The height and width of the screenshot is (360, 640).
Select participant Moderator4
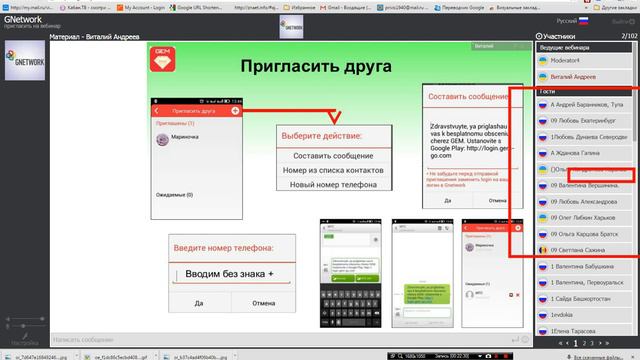point(584,60)
